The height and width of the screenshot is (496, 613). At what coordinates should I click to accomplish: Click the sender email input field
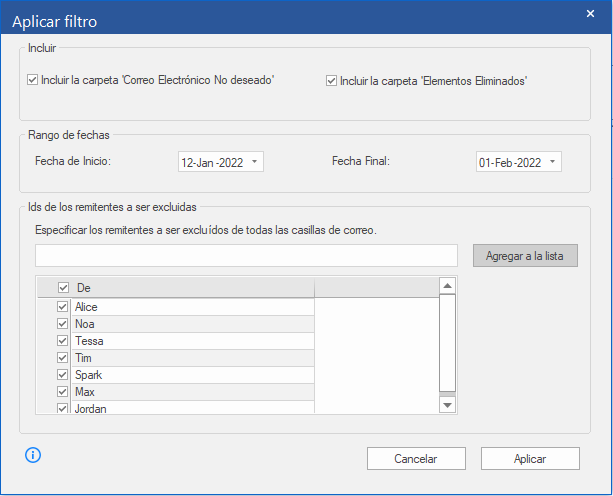tap(245, 256)
